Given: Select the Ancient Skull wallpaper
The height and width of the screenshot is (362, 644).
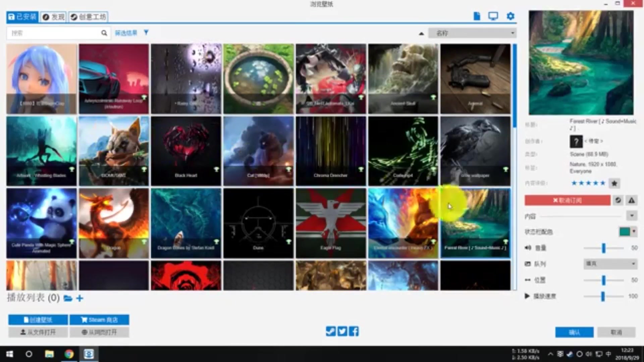Looking at the screenshot, I should tap(403, 79).
